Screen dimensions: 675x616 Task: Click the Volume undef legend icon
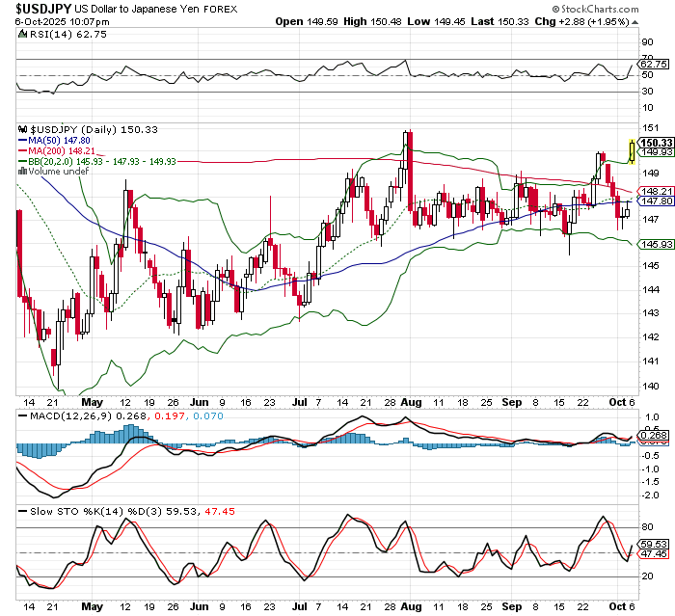pyautogui.click(x=25, y=172)
